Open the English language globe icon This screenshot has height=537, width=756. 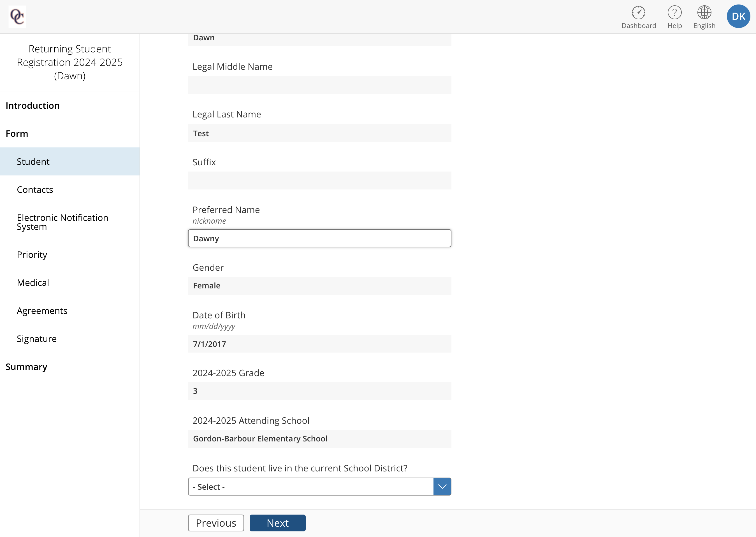click(704, 13)
